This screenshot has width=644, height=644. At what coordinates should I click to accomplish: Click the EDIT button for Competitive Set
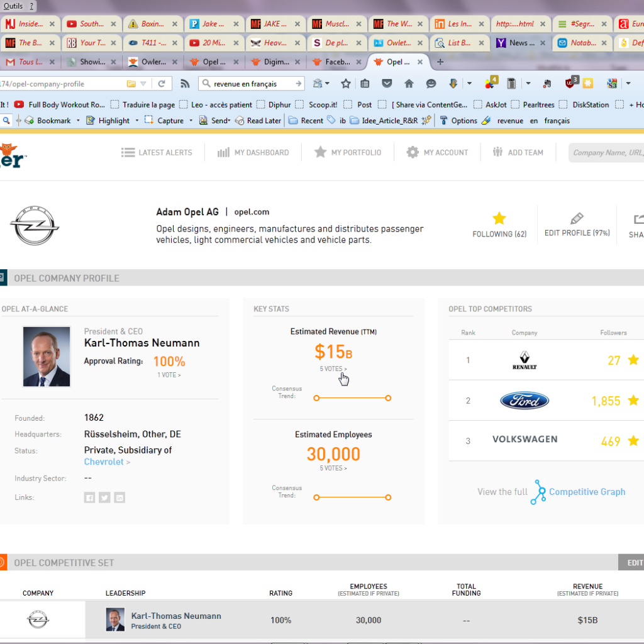(633, 562)
